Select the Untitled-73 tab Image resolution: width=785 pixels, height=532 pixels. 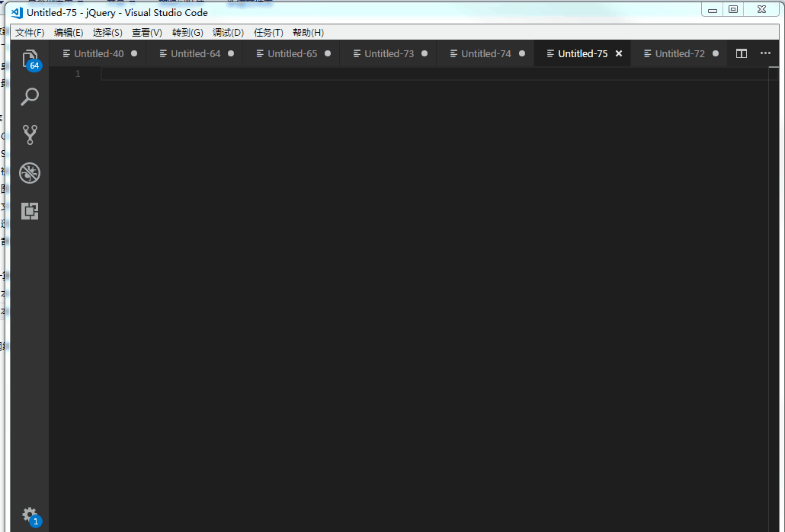pyautogui.click(x=389, y=53)
